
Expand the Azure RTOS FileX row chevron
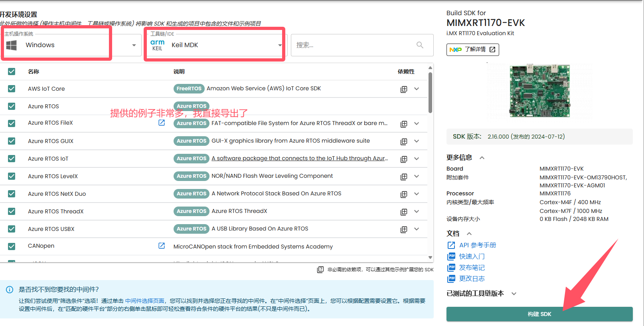pos(417,123)
